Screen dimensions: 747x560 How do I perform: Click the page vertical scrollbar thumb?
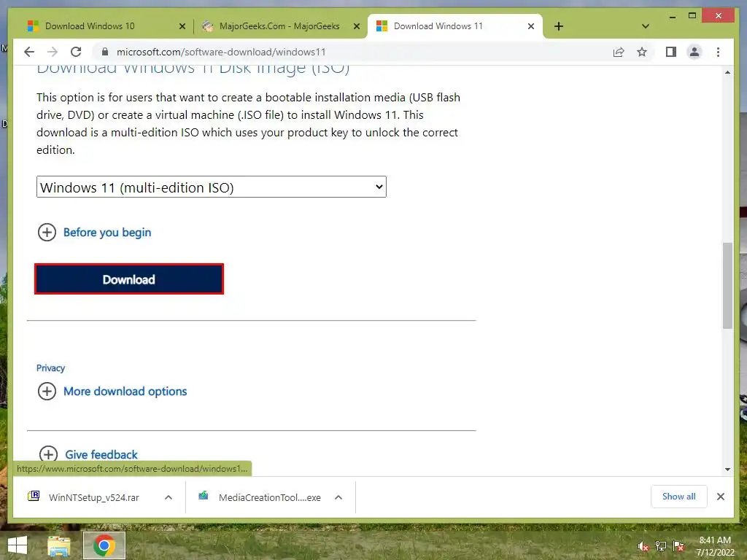[x=727, y=286]
